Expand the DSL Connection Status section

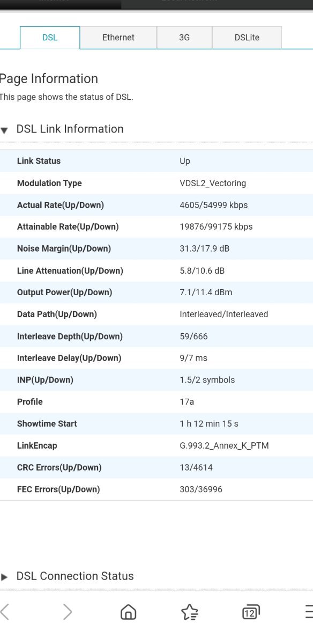click(x=5, y=577)
